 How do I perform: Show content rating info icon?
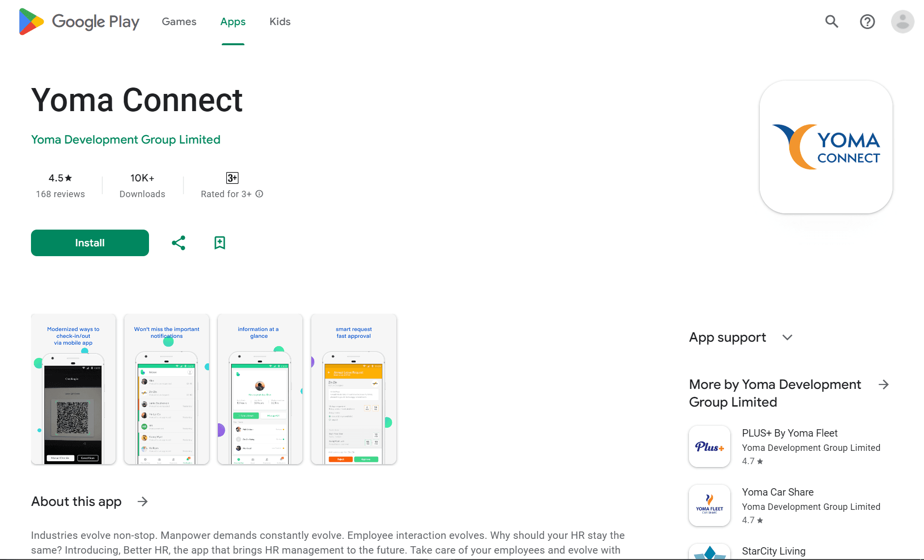(x=260, y=194)
